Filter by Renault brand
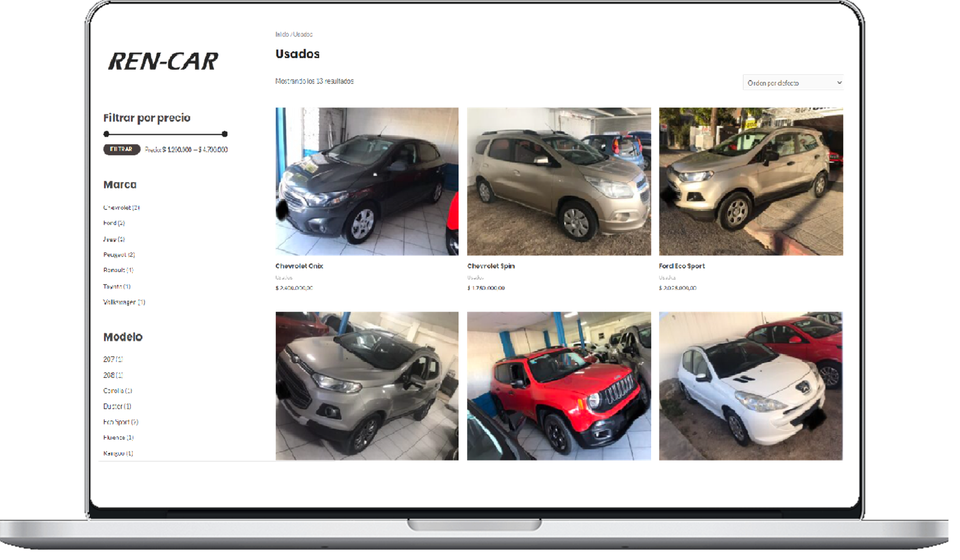Viewport: 960px width, 560px height. [x=114, y=270]
